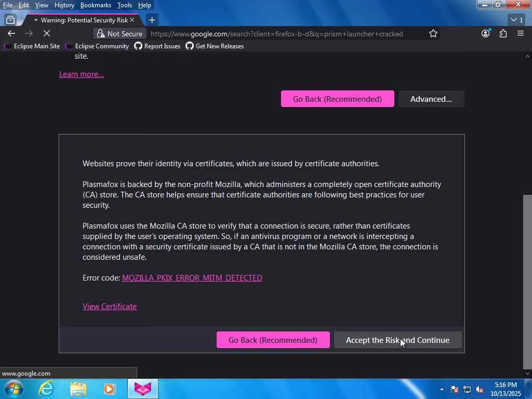532x399 pixels.
Task: Open the Bookmarks menu
Action: click(x=96, y=5)
